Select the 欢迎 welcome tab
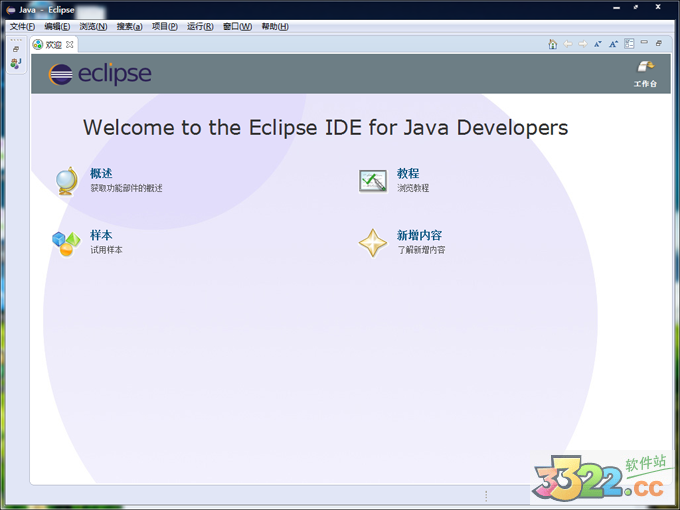The width and height of the screenshot is (680, 510). 53,45
